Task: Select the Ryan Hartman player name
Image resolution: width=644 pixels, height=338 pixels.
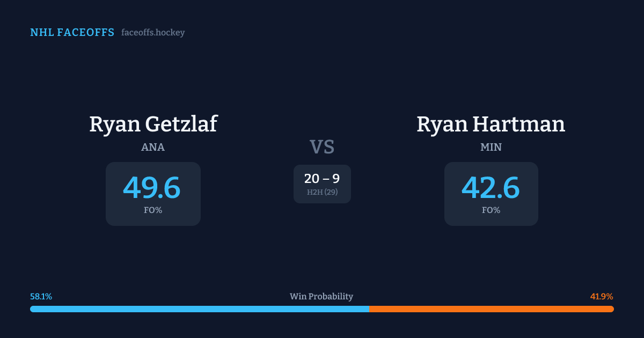Action: point(491,124)
